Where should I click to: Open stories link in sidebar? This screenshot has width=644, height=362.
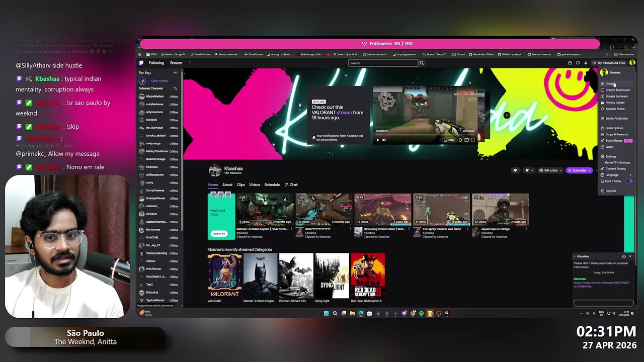(159, 81)
